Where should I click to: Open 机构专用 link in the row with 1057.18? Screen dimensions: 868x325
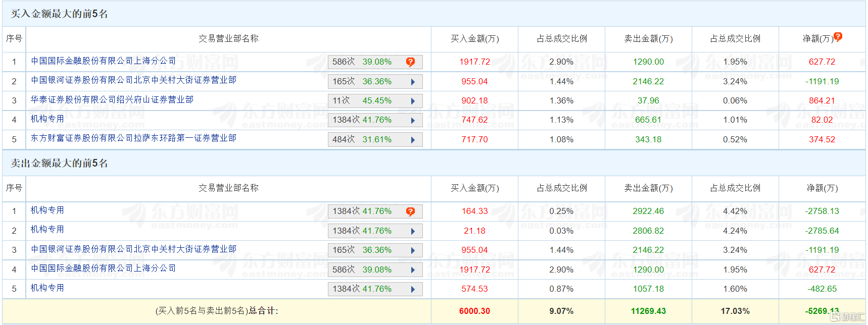tap(47, 288)
